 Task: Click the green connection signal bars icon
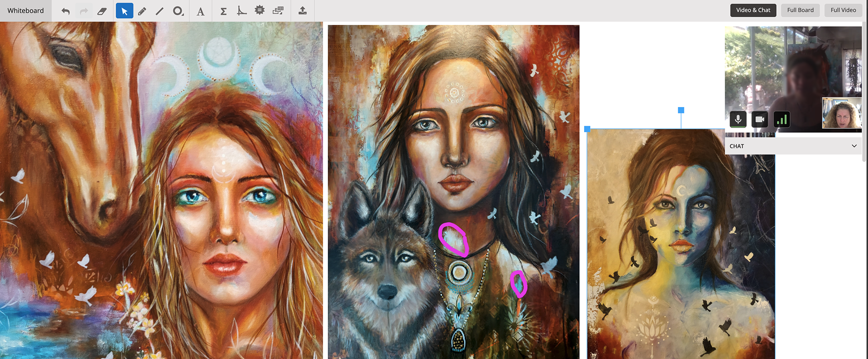782,120
